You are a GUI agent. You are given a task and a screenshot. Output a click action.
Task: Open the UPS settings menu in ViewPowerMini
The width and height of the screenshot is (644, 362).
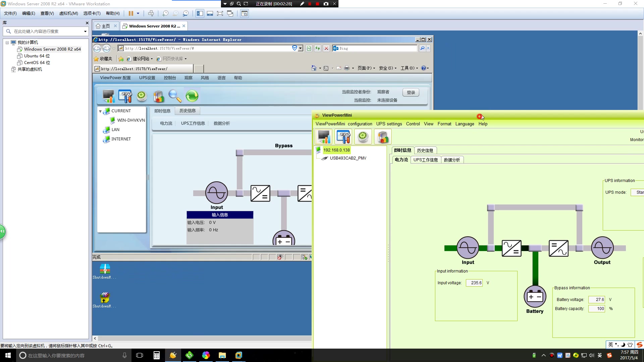389,124
